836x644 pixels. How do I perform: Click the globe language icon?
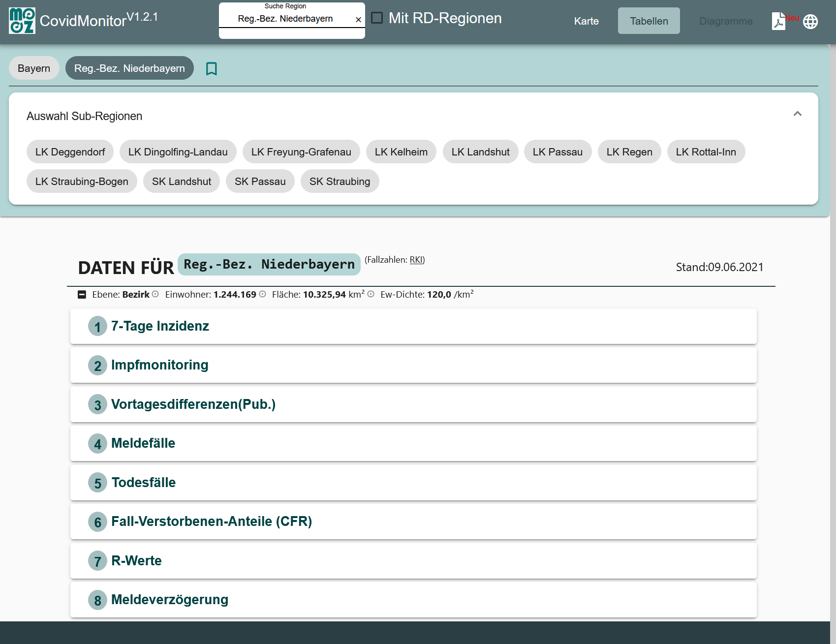click(x=810, y=22)
